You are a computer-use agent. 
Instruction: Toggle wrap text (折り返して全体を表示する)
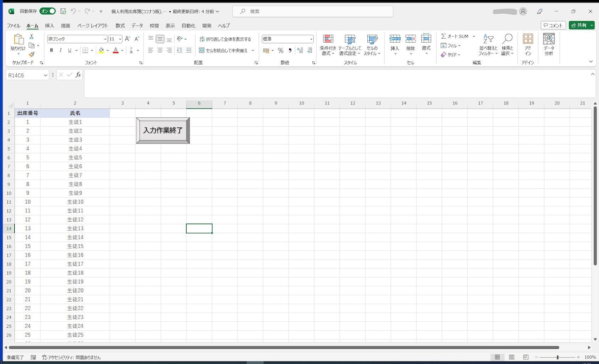pyautogui.click(x=225, y=39)
